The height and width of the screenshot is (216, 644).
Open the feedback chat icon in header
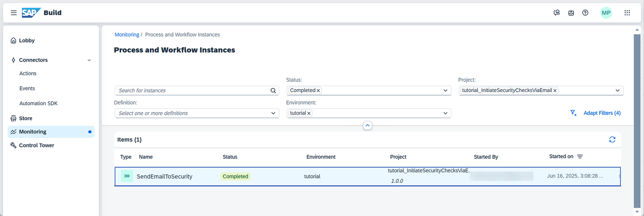(x=557, y=13)
